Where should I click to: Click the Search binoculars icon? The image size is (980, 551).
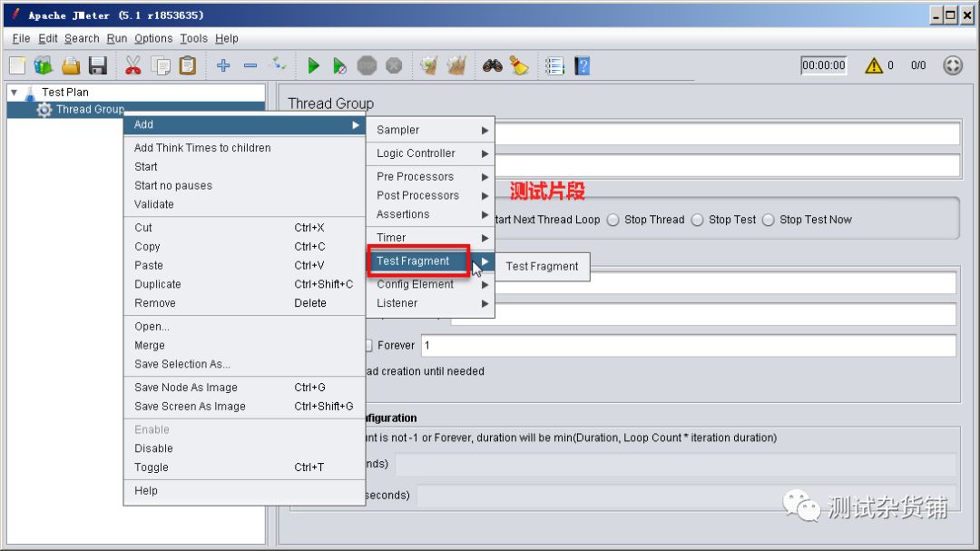pos(493,65)
